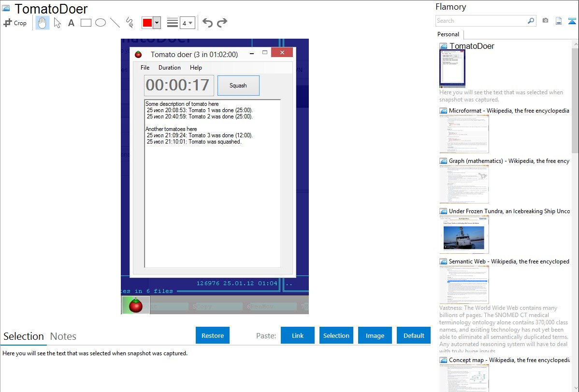Click the icon beside Concept map entry

443,360
